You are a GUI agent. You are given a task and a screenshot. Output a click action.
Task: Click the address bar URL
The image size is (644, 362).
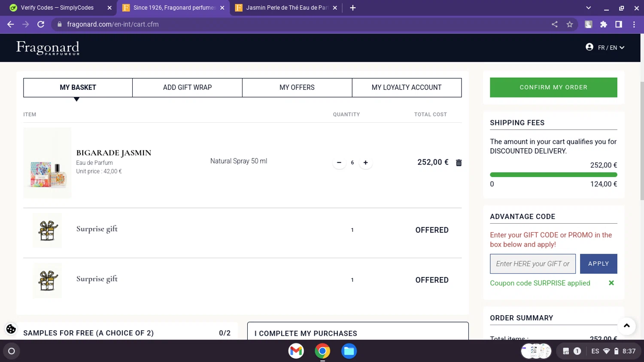[x=113, y=24]
